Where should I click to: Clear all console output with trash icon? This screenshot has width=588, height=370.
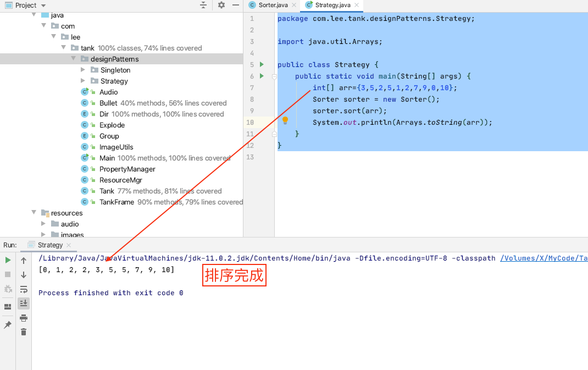(x=24, y=332)
